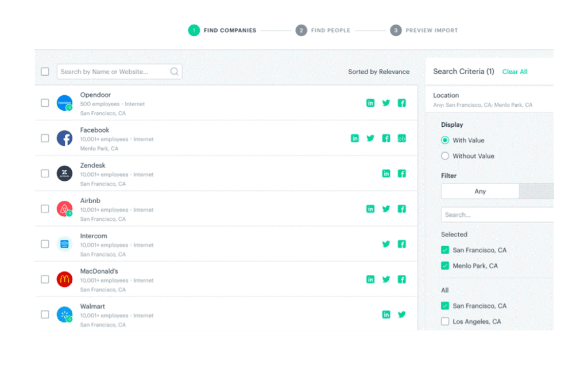Select the Any filter segment
The height and width of the screenshot is (385, 588).
pos(480,191)
